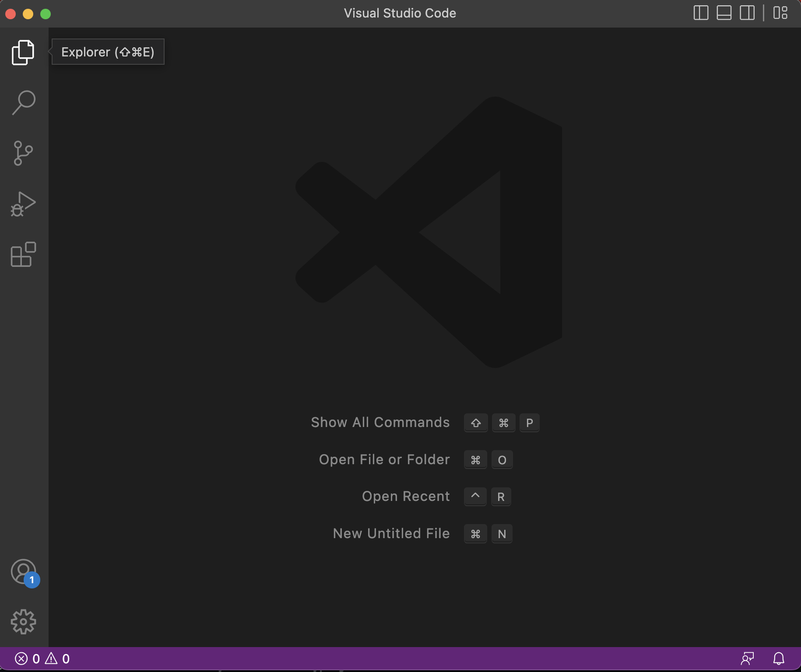This screenshot has height=672, width=801.
Task: Click the Visual Studio Code window title
Action: tap(400, 13)
